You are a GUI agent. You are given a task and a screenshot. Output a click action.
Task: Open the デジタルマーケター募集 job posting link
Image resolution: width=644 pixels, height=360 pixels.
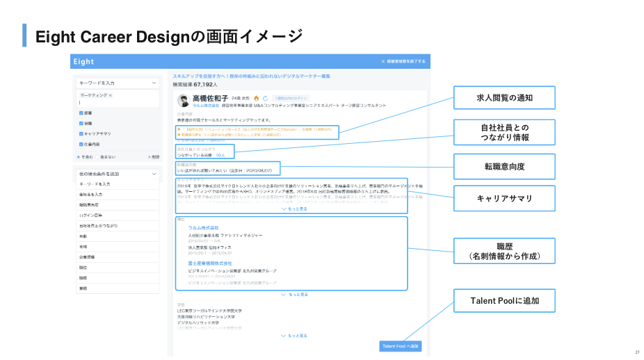pyautogui.click(x=251, y=76)
